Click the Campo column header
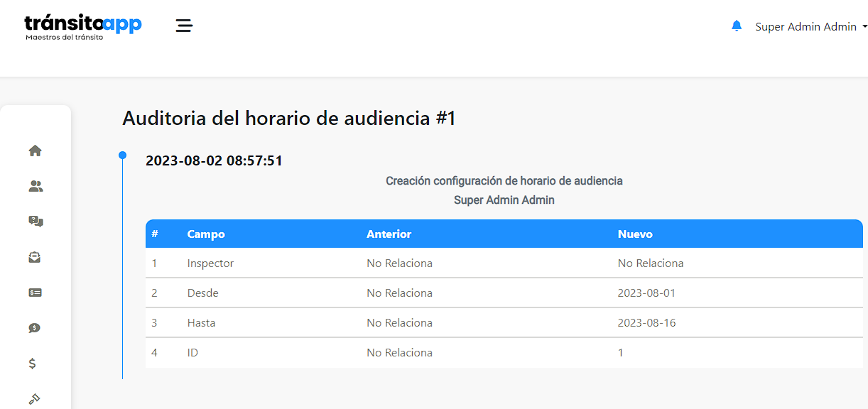The width and height of the screenshot is (868, 409). pyautogui.click(x=206, y=234)
